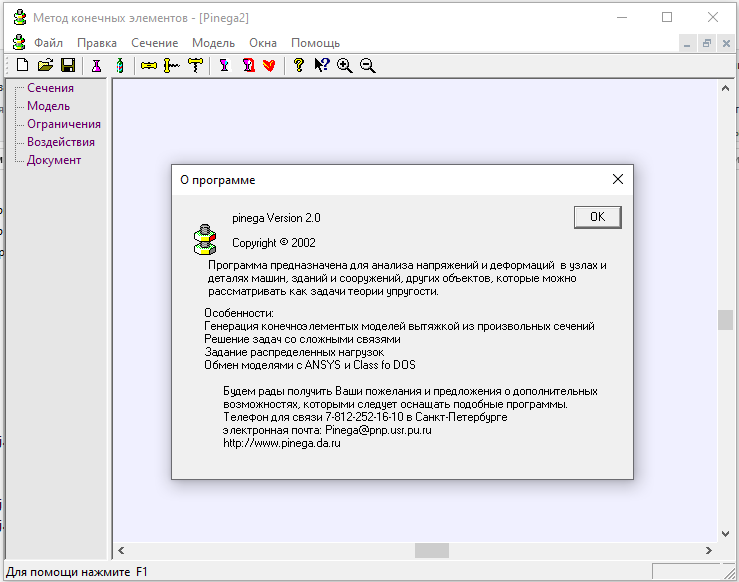This screenshot has width=739, height=582.
Task: Open the Модель menu
Action: coord(213,43)
